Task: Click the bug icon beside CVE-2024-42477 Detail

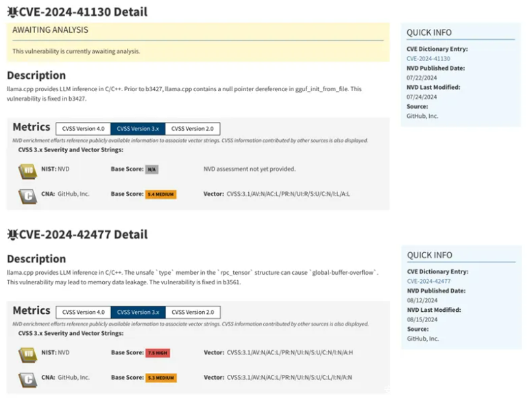Action: click(12, 234)
